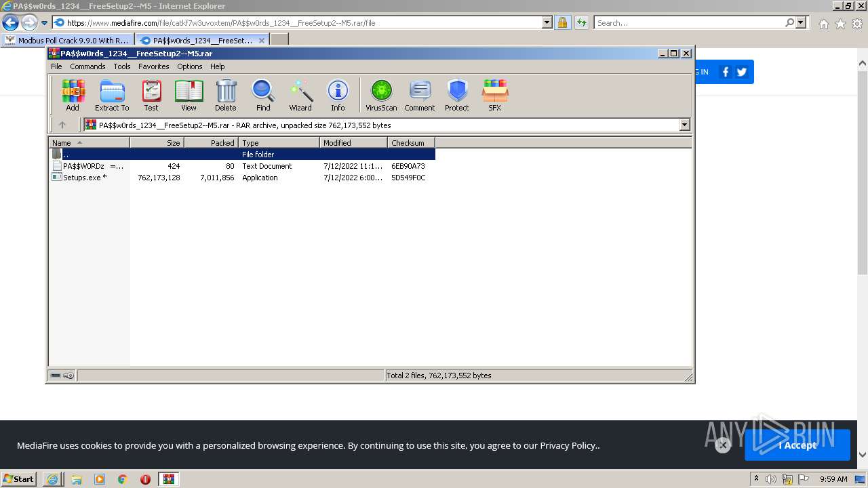Select the parent folder '..' row
868x488 pixels.
[x=242, y=155]
